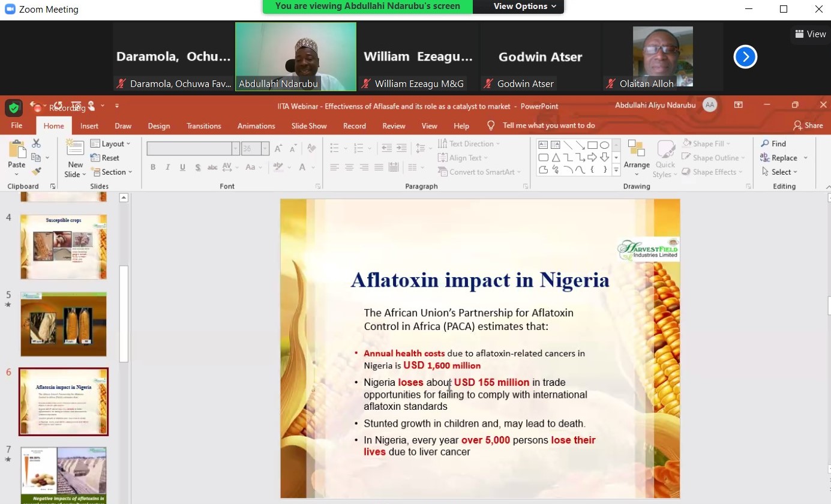This screenshot has height=504, width=831.
Task: Select slide 4 Susceptible crops thumbnail
Action: click(x=64, y=247)
